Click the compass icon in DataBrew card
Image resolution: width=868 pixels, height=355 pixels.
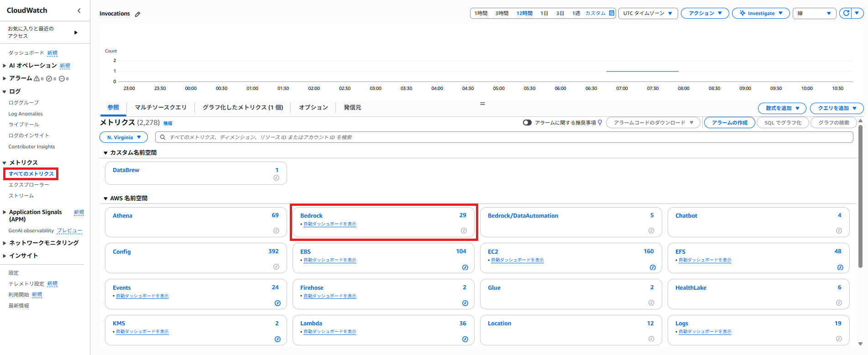point(276,178)
